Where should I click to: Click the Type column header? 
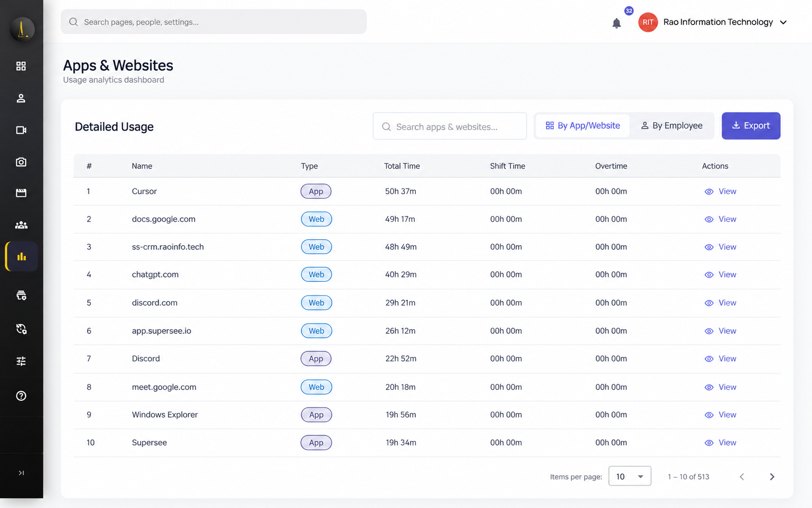[309, 166]
